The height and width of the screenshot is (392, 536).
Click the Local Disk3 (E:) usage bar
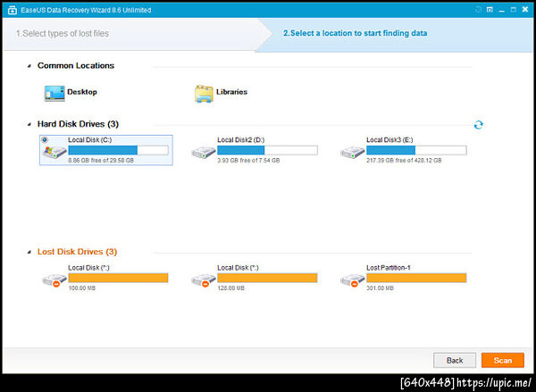[416, 150]
